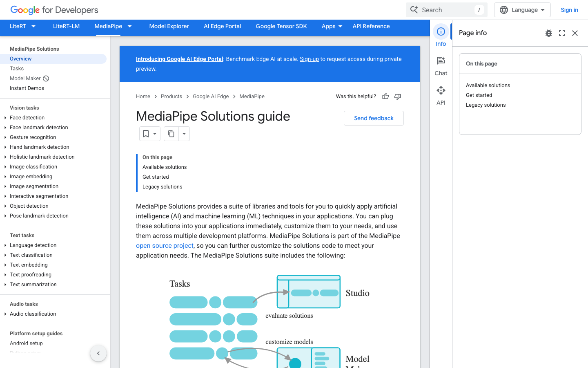Open the Model Explorer tab

pos(169,26)
